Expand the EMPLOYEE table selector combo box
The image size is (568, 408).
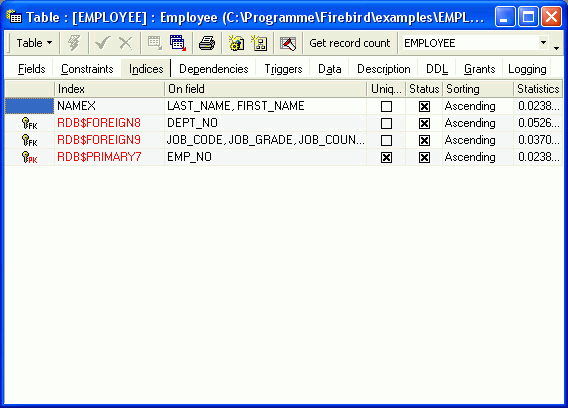click(x=543, y=43)
